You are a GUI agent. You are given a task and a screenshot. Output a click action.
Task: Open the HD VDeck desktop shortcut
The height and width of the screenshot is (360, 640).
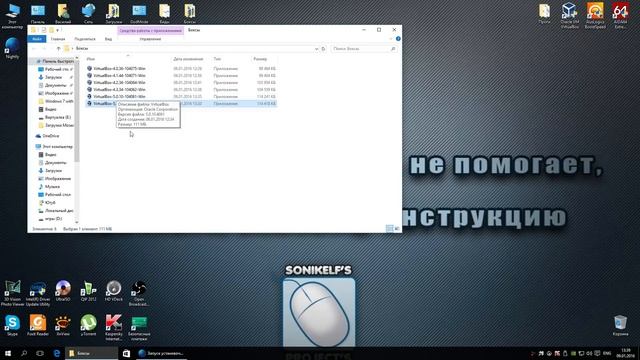113,290
